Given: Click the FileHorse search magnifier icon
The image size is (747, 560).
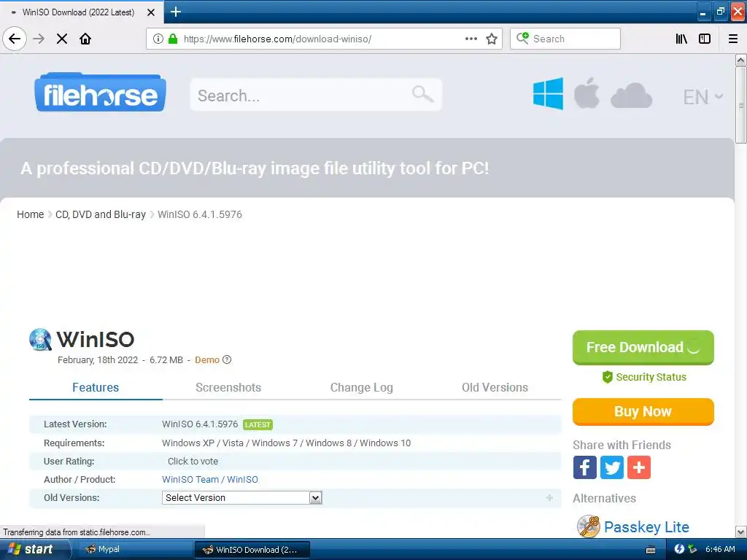Looking at the screenshot, I should (x=422, y=94).
